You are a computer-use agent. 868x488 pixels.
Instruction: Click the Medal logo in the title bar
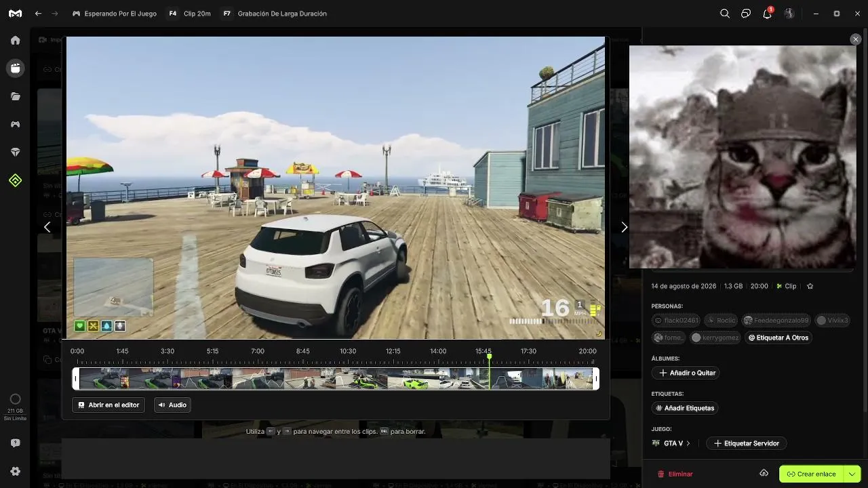[x=15, y=14]
